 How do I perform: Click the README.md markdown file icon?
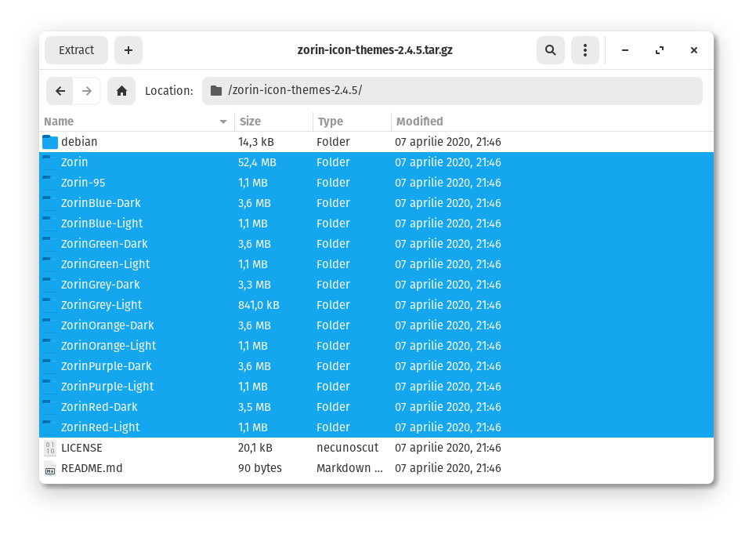[x=49, y=468]
